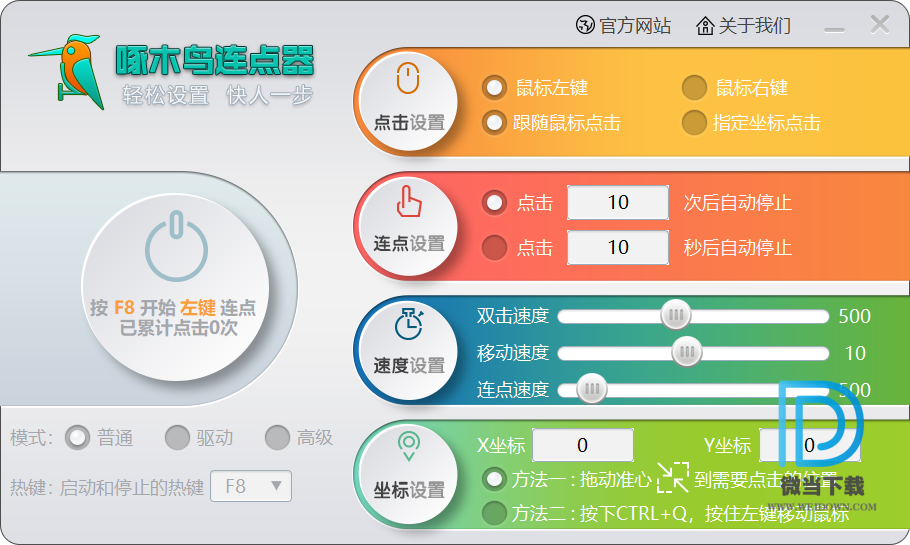Choose 驱动 mode radio button
This screenshot has width=910, height=545.
[x=177, y=438]
